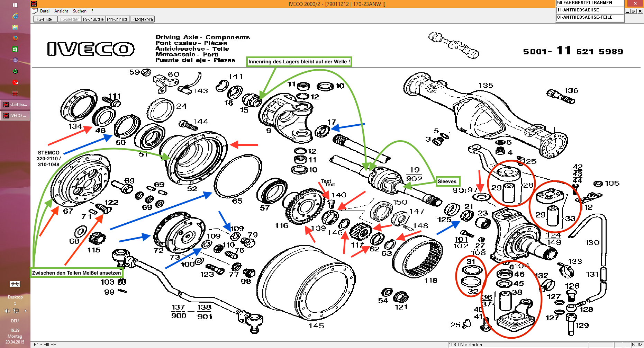Open the ? help menu
This screenshot has height=348, width=644.
(x=92, y=11)
